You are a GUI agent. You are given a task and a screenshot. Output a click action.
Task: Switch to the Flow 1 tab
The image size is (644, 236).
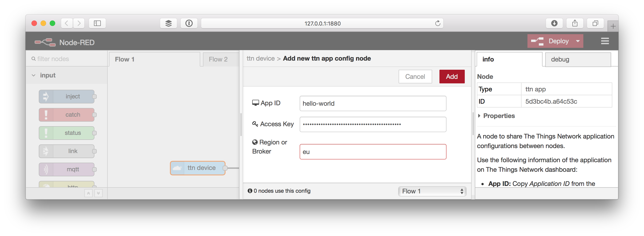(x=154, y=59)
